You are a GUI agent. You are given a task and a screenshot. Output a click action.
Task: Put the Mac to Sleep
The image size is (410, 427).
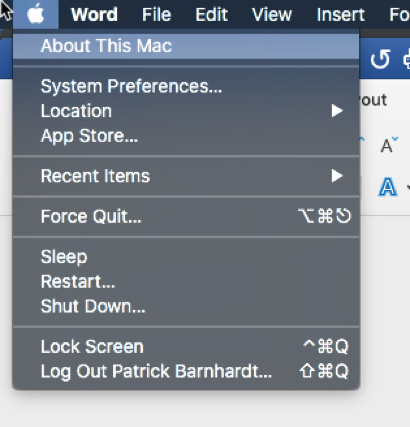186,257
